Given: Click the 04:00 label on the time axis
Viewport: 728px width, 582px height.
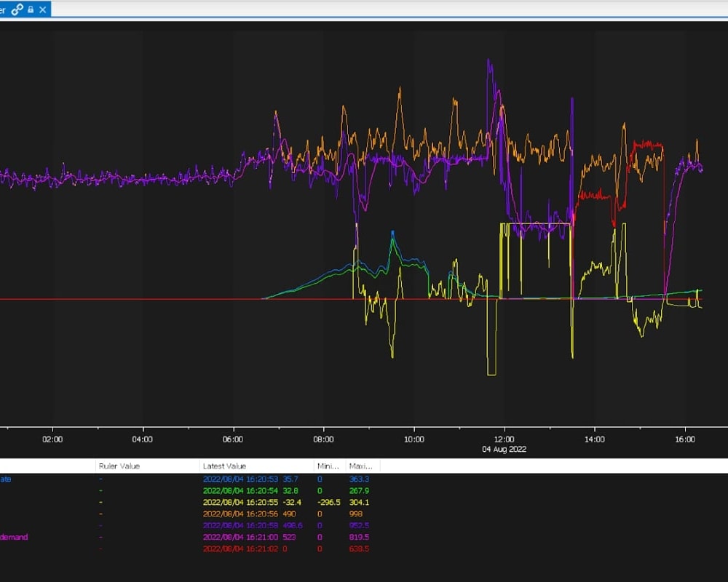Looking at the screenshot, I should tap(143, 439).
